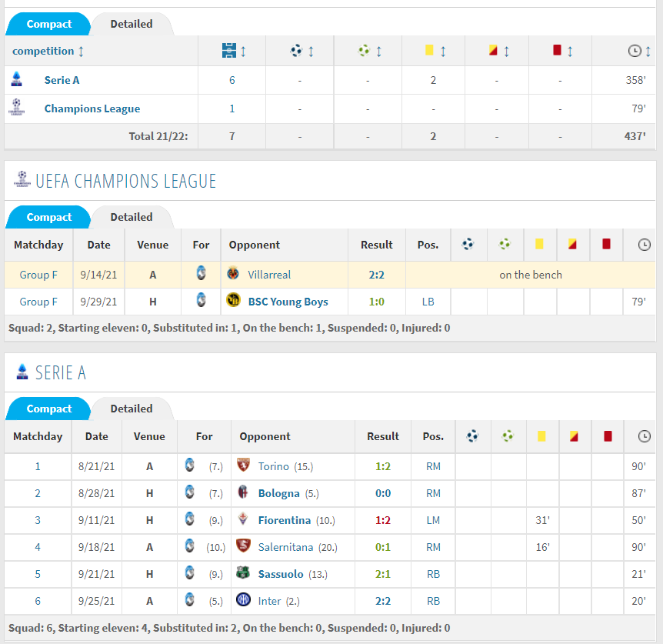Click Inter club crest
The width and height of the screenshot is (663, 644).
click(x=243, y=599)
